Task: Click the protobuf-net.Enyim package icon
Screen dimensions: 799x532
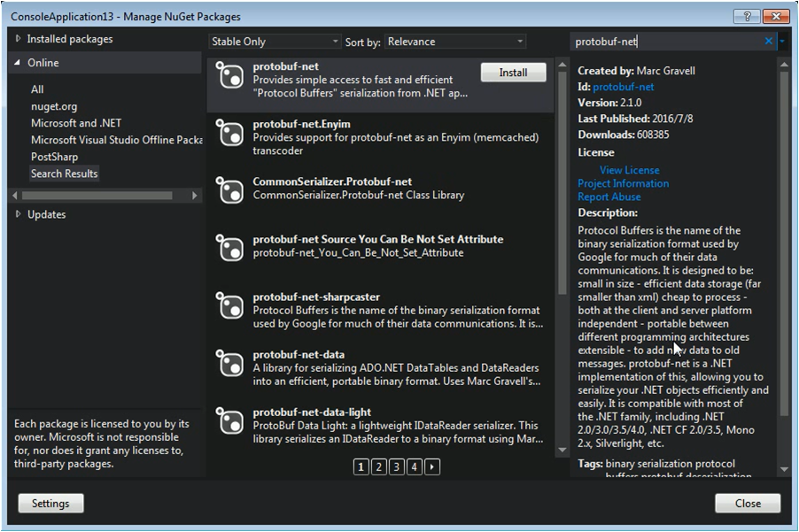Action: pyautogui.click(x=229, y=133)
